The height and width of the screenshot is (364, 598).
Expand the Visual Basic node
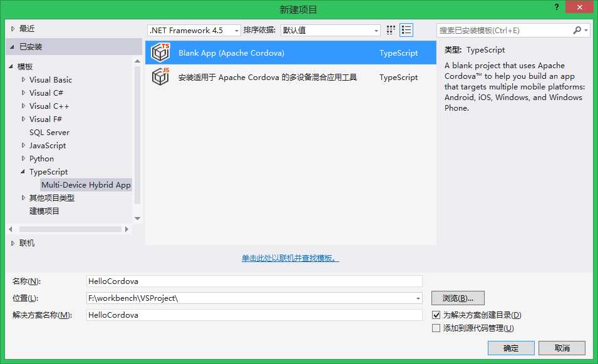coord(23,79)
